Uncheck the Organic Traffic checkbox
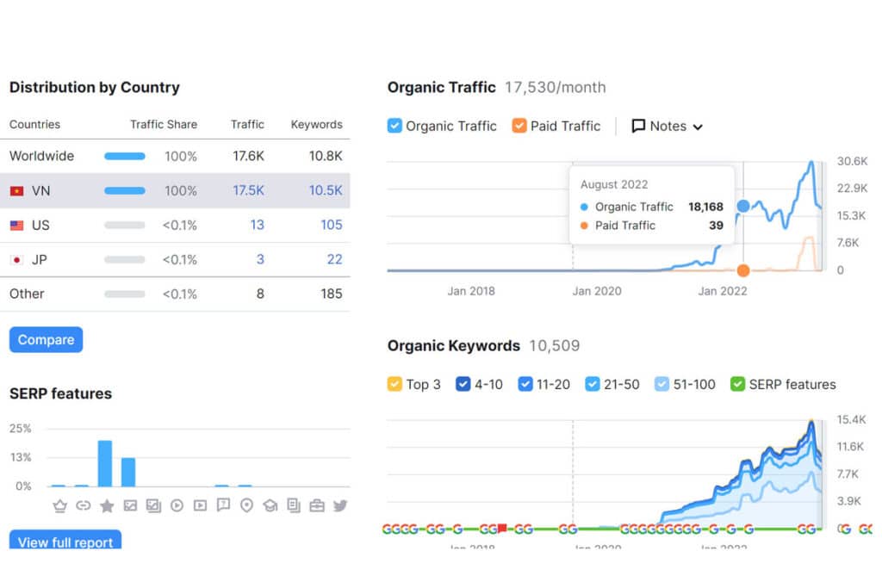 click(394, 126)
